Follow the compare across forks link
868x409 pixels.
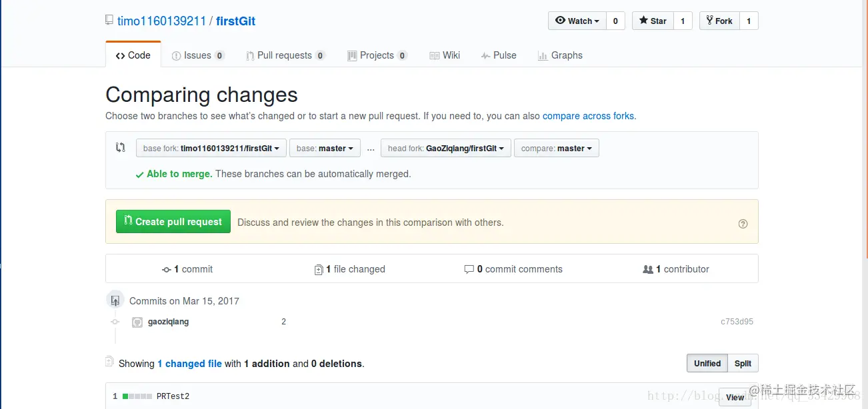(x=589, y=116)
